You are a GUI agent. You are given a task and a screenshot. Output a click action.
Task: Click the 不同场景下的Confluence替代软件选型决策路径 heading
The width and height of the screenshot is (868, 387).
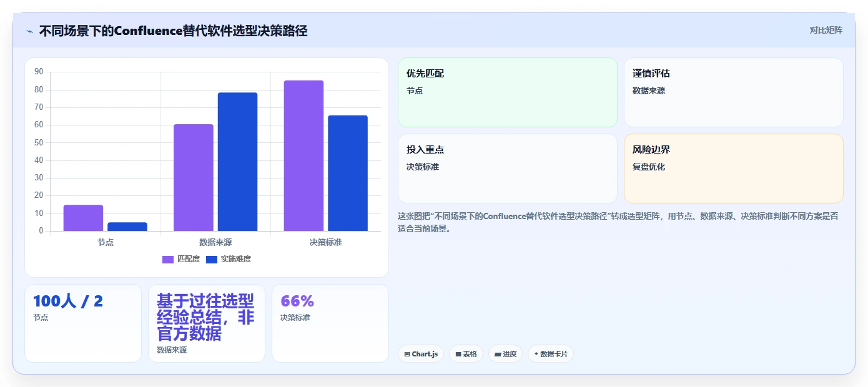click(x=173, y=31)
